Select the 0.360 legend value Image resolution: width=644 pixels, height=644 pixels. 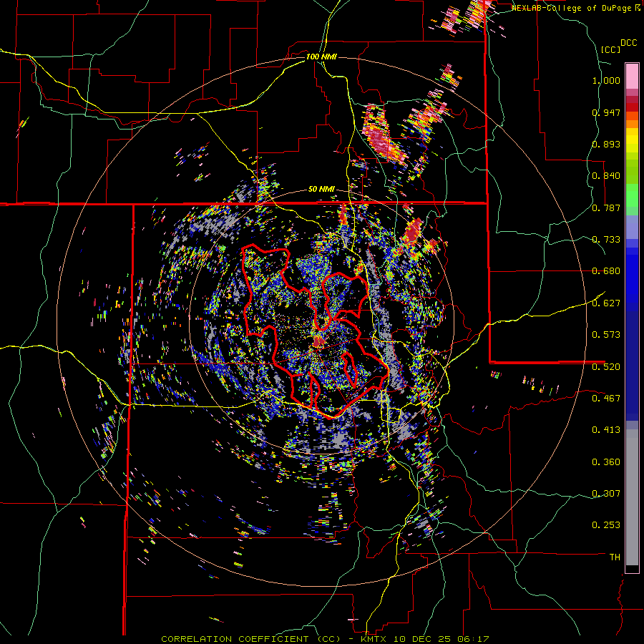pos(606,462)
